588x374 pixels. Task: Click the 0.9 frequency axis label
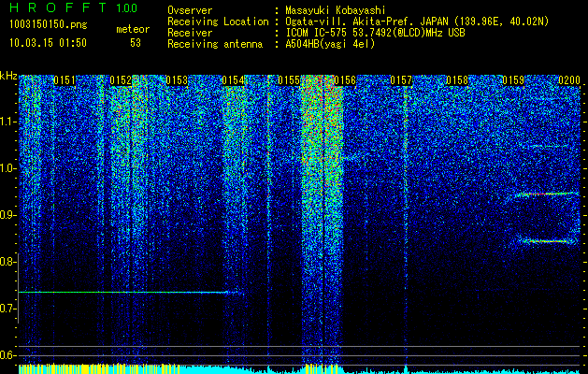pos(7,215)
